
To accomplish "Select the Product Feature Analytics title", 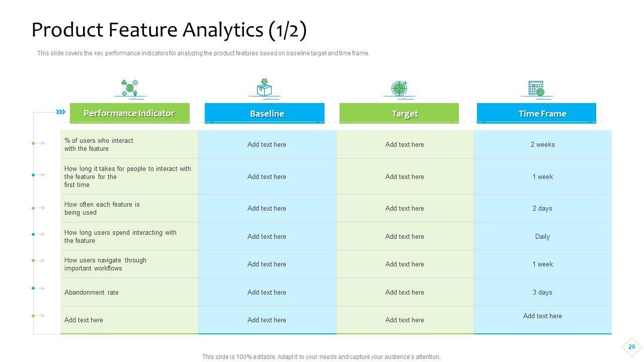I will [x=169, y=30].
